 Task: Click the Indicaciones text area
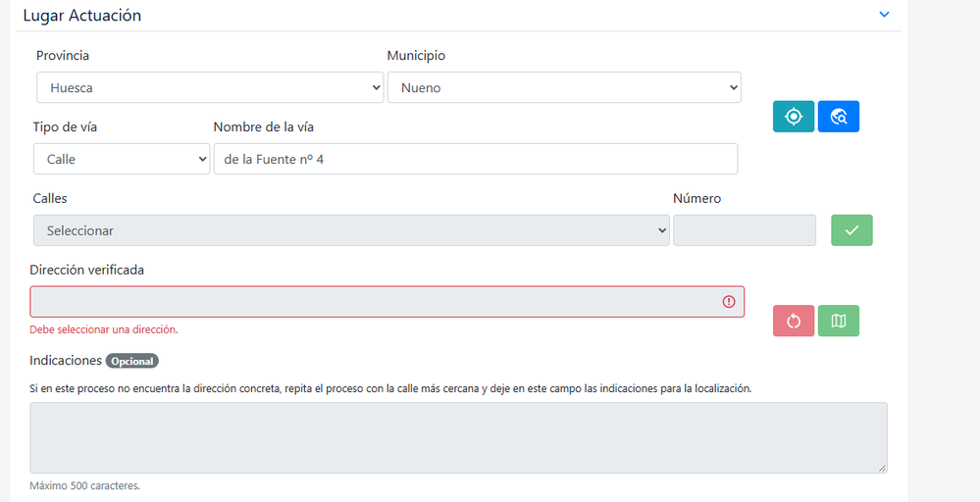click(458, 437)
